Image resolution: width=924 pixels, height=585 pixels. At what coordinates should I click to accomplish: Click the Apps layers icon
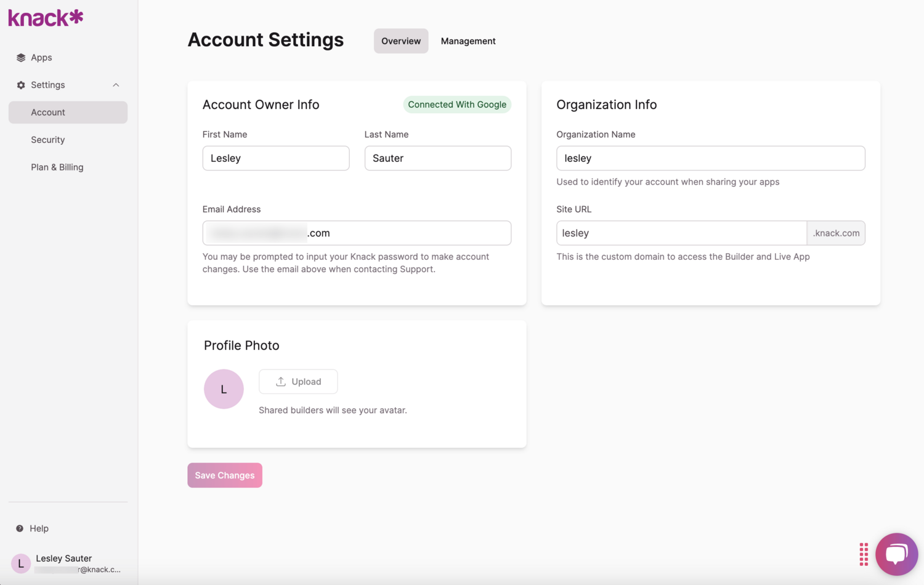pos(21,58)
